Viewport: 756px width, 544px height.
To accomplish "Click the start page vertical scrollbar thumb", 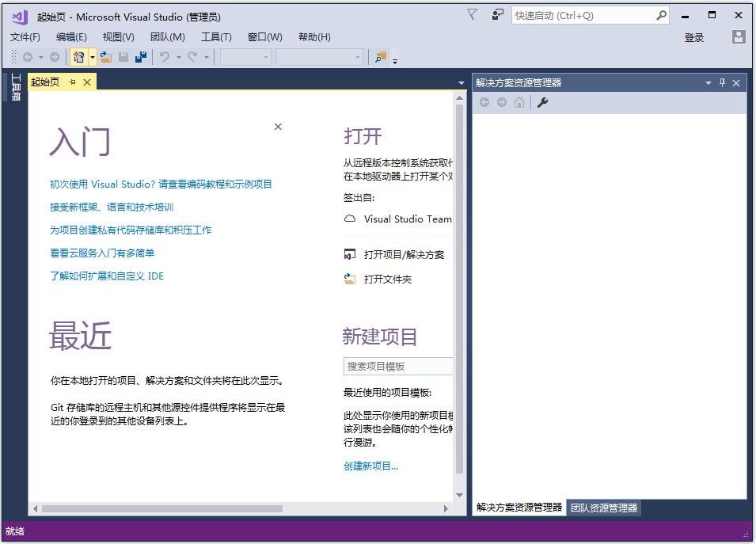I will [459, 289].
